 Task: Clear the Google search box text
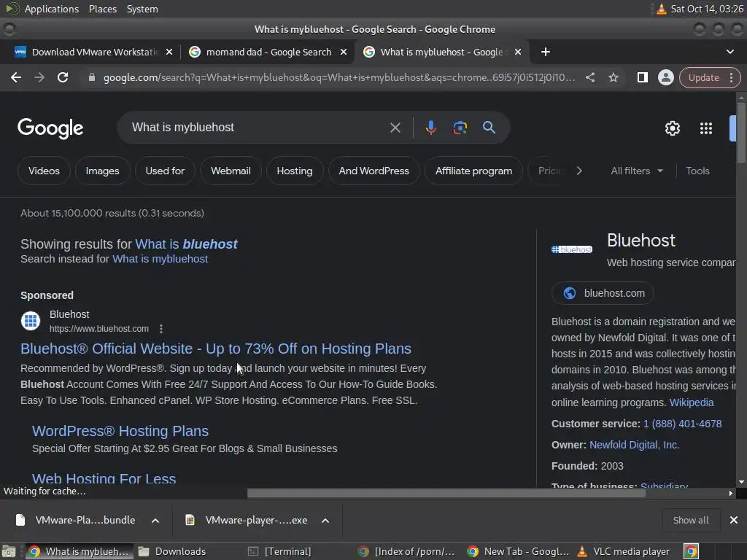point(395,128)
